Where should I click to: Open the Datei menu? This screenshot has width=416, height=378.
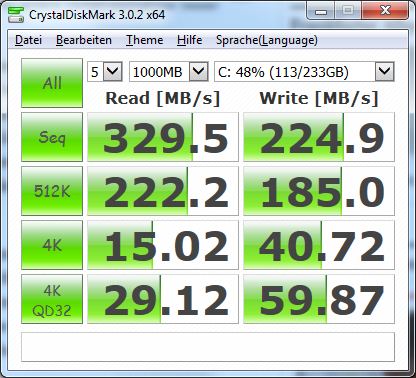pyautogui.click(x=28, y=40)
